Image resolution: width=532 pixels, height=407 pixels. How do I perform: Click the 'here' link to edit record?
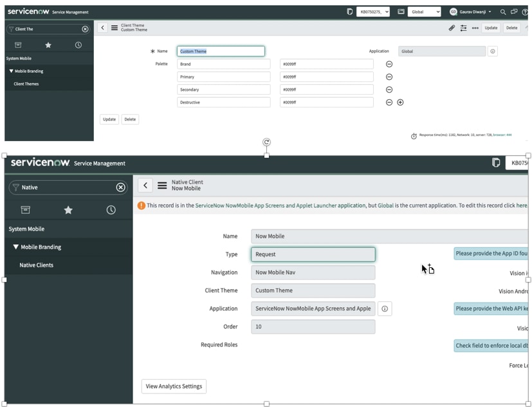coord(522,205)
